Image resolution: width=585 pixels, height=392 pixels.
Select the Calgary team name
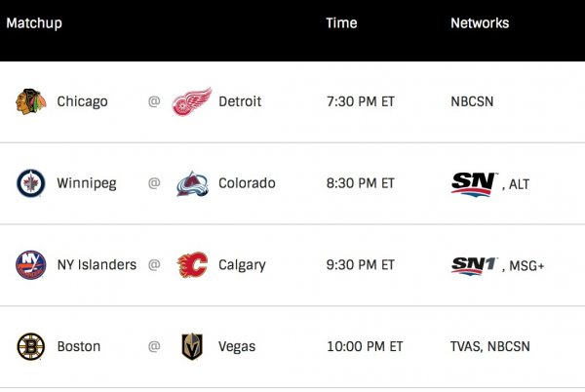[242, 265]
